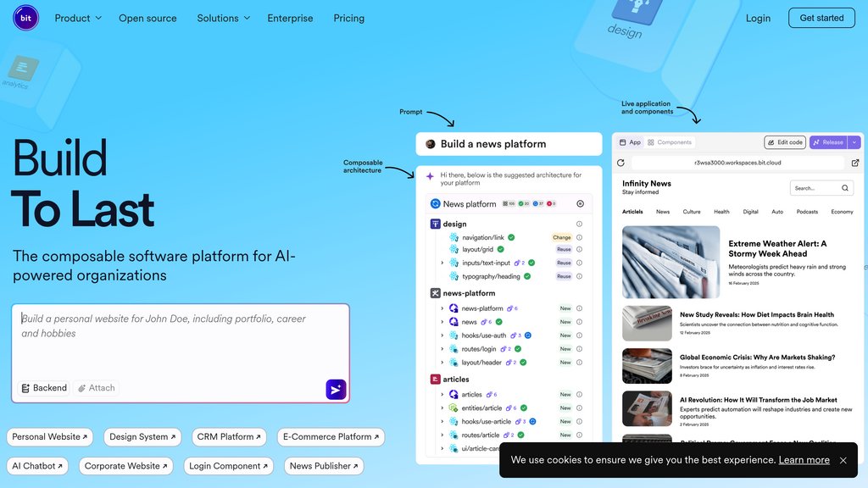
Task: Open the Product dropdown menu
Action: tap(78, 19)
